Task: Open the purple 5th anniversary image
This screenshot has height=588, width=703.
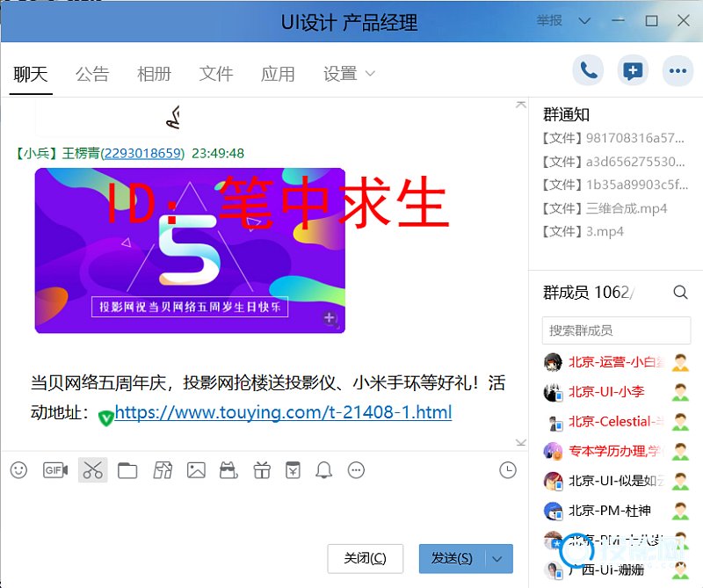Action: click(x=190, y=250)
